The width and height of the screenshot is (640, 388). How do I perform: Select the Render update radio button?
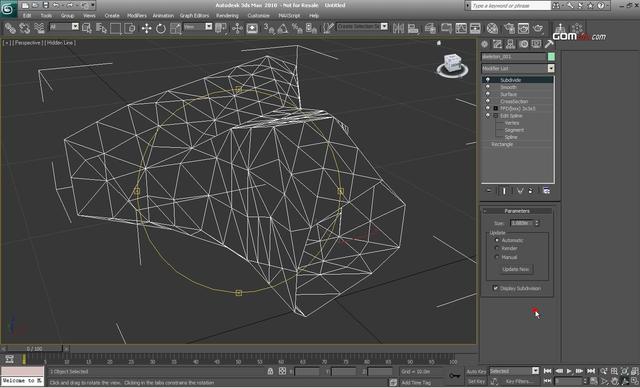[x=497, y=248]
